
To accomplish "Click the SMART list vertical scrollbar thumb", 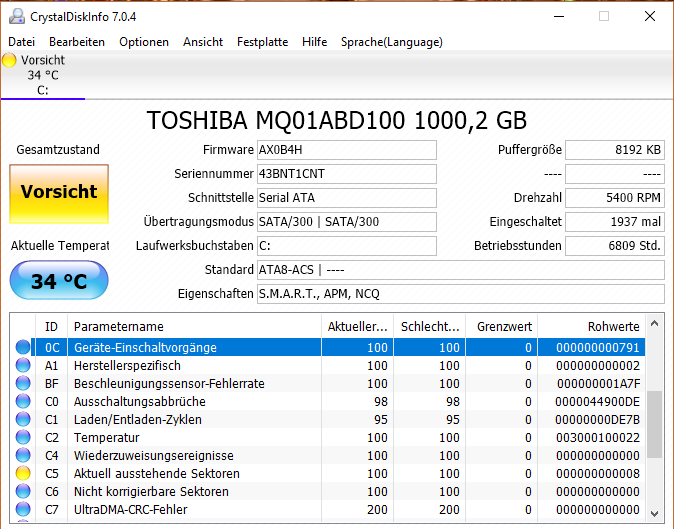I will click(655, 425).
